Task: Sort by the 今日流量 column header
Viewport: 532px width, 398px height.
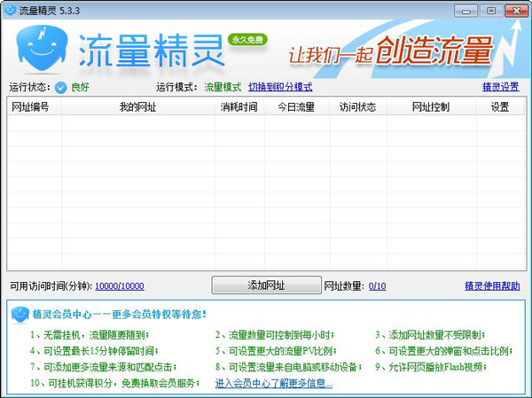Action: coord(297,107)
